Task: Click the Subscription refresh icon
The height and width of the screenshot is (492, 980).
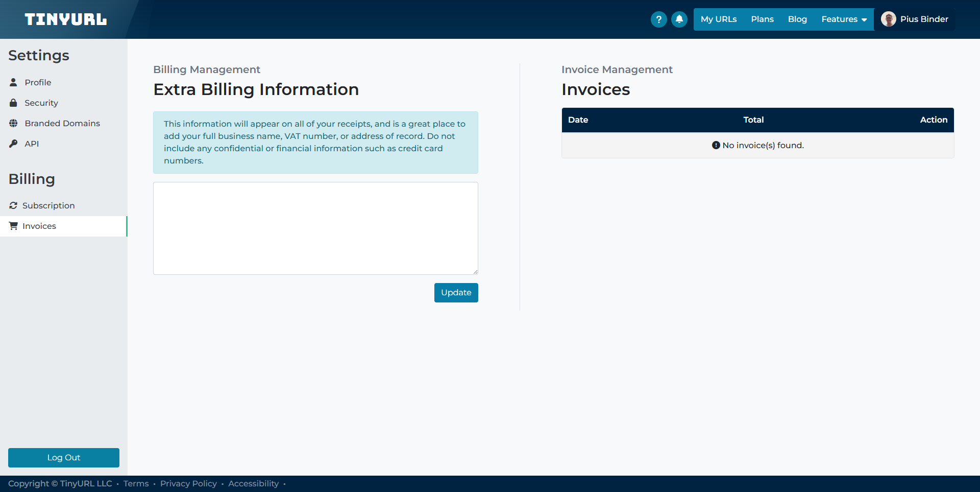Action: pos(13,205)
